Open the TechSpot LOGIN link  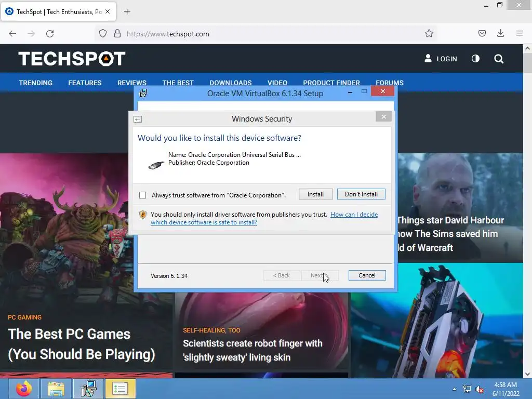[441, 59]
